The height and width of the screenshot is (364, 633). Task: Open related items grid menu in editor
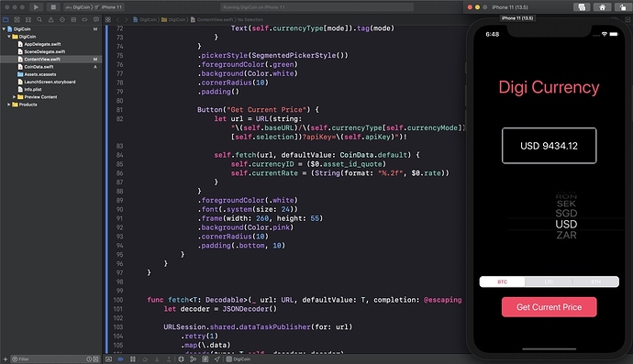tap(108, 19)
